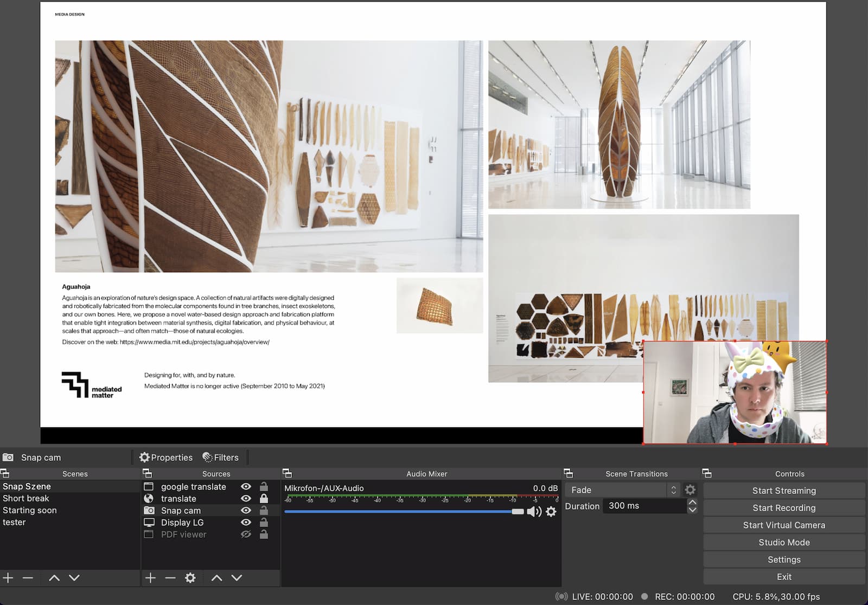Screen dimensions: 868x605
Task: Open the Fade transition properties gear
Action: [690, 490]
